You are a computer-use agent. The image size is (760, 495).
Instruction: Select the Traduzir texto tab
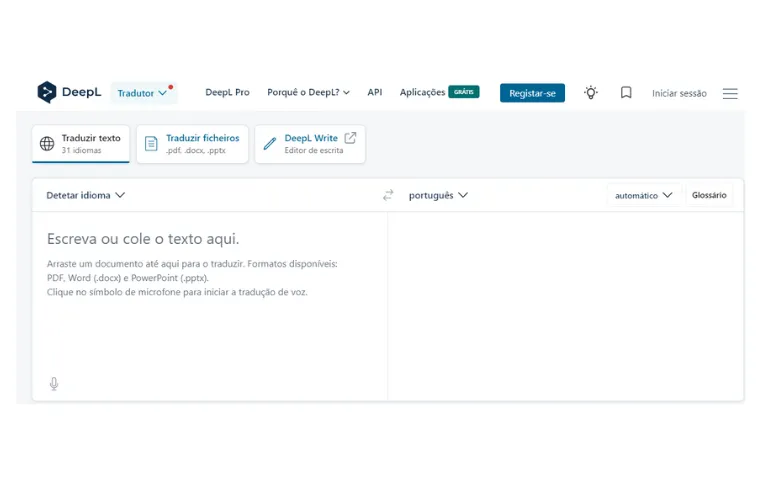click(81, 144)
